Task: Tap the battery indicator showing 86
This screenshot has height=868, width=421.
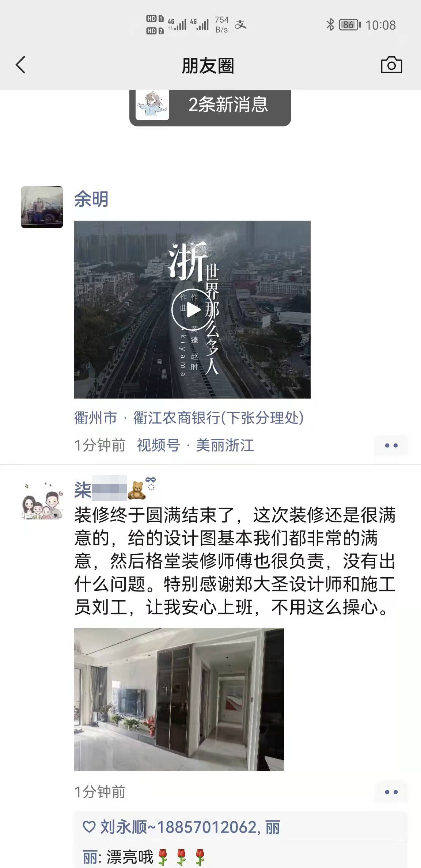Action: tap(350, 25)
